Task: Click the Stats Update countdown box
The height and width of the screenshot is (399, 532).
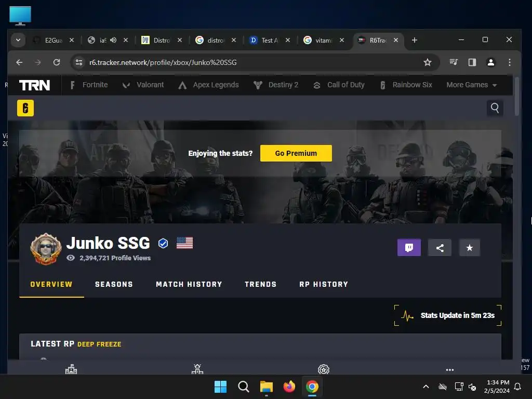Action: [x=448, y=315]
